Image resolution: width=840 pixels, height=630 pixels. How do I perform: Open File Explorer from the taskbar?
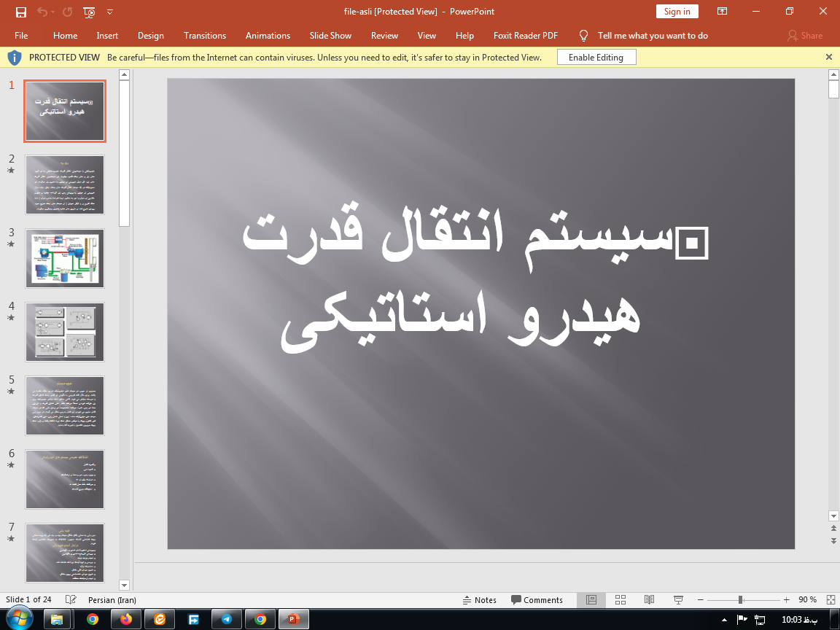pyautogui.click(x=58, y=619)
